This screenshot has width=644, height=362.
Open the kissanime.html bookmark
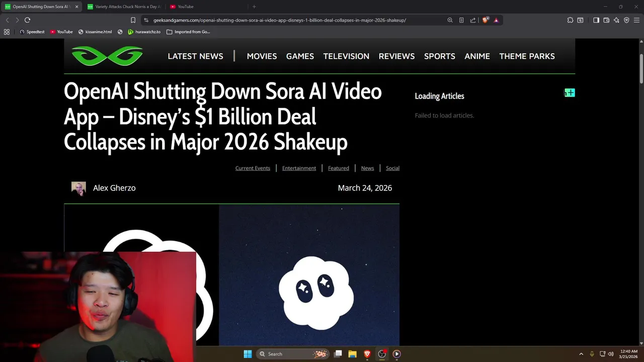coord(95,32)
